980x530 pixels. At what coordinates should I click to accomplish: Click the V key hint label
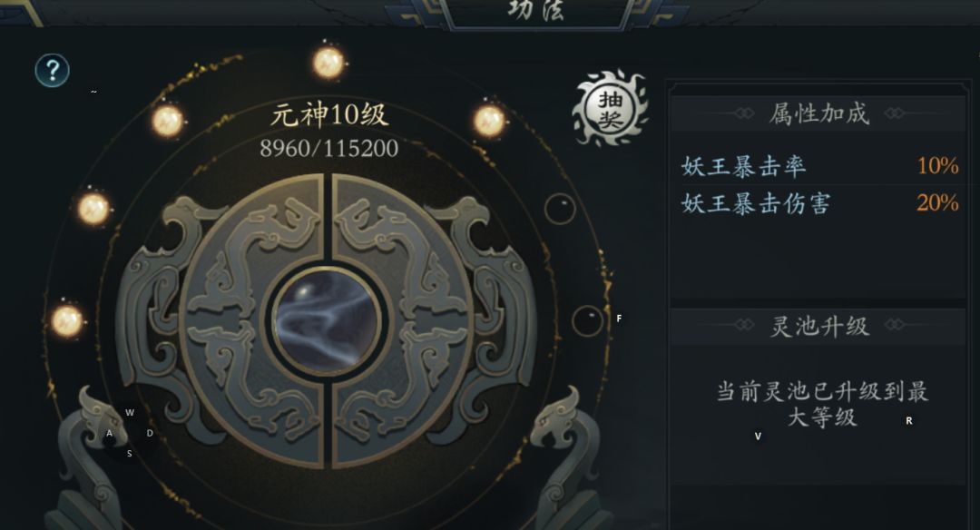tap(758, 437)
